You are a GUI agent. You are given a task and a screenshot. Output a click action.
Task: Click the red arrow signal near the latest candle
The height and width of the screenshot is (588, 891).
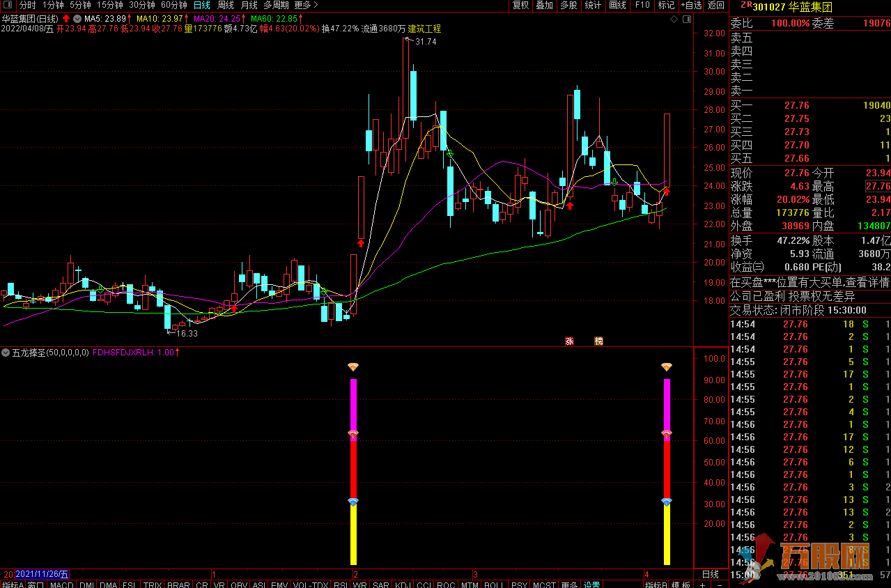click(x=665, y=191)
